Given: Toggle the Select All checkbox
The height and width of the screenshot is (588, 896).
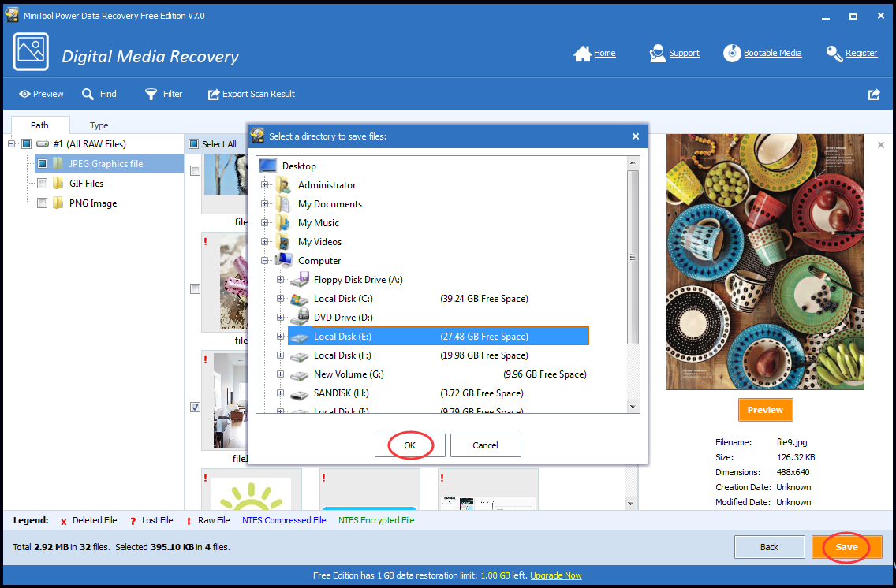Looking at the screenshot, I should pyautogui.click(x=194, y=144).
